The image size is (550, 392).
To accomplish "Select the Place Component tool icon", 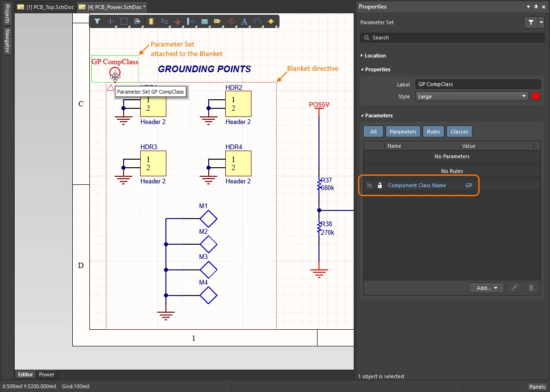I will coord(151,21).
